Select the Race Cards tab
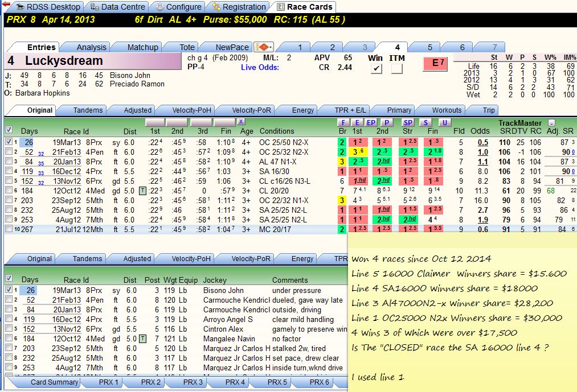Screen dimensions: 577x392 coord(305,7)
